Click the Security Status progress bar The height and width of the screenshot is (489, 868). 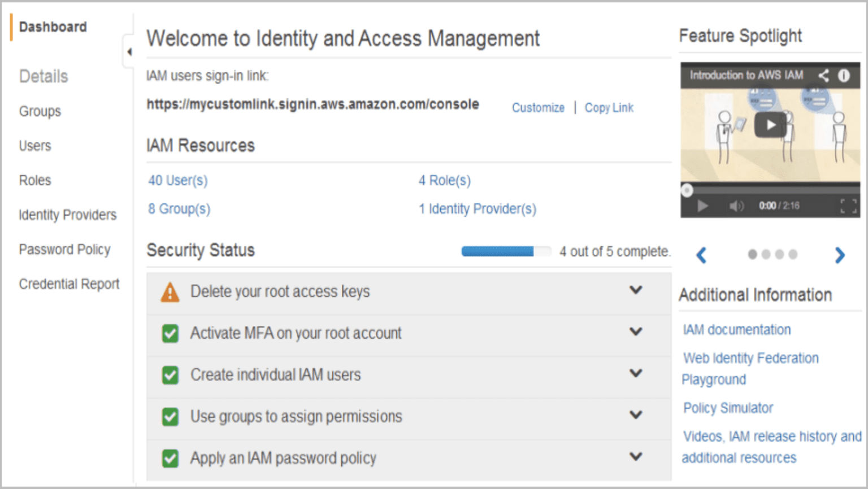click(x=506, y=251)
